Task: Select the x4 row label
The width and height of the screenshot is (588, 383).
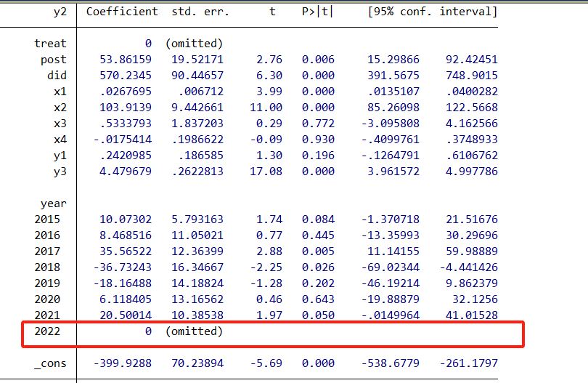Action: click(x=60, y=140)
